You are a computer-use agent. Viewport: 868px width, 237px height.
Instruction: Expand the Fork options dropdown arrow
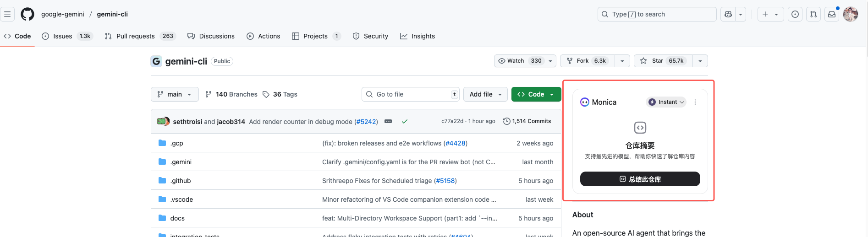coord(622,61)
